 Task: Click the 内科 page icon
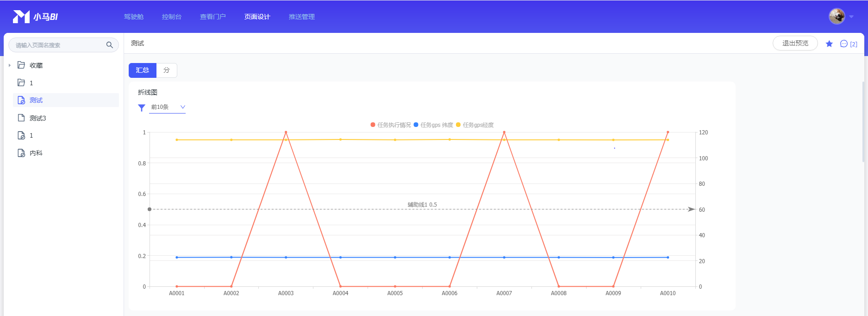point(21,153)
